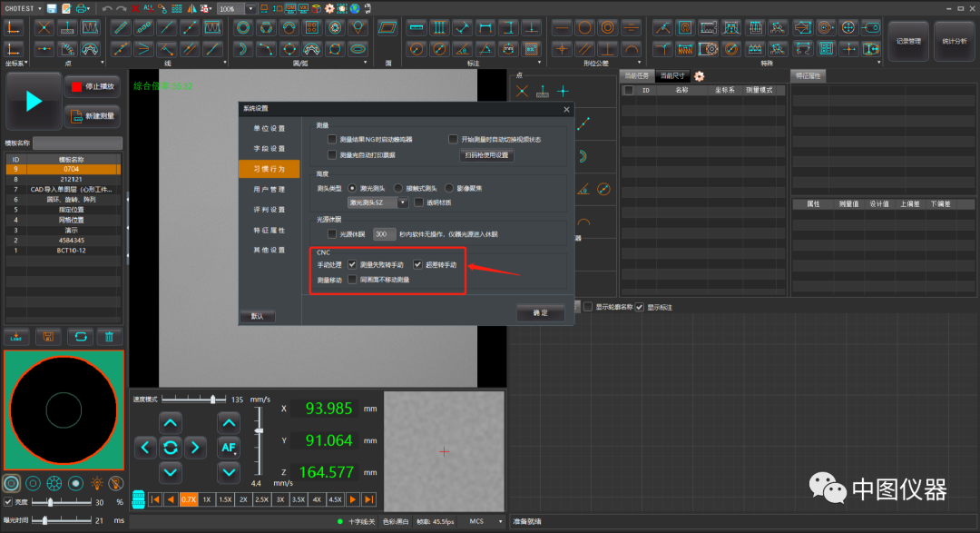
Task: Toggle 显示轮廓名称 checkbox
Action: pyautogui.click(x=588, y=307)
